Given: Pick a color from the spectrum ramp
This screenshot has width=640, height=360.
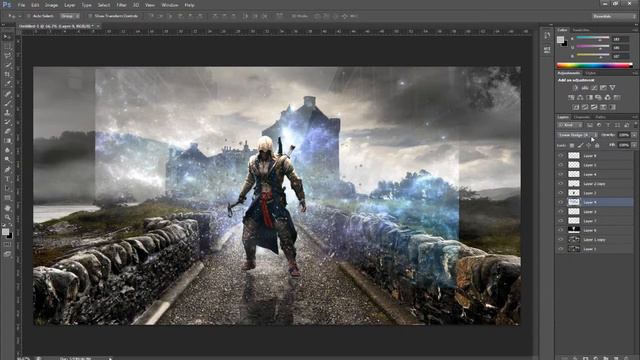Looking at the screenshot, I should click(x=595, y=65).
